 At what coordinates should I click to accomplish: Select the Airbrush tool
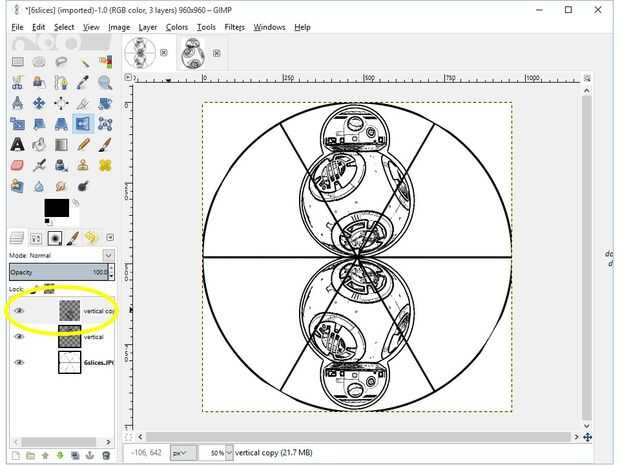coord(39,165)
